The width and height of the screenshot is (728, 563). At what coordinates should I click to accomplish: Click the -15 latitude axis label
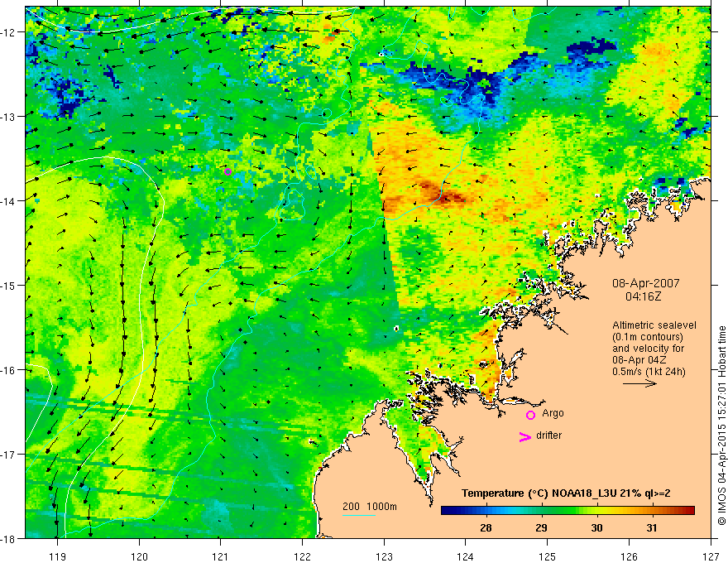[8, 285]
